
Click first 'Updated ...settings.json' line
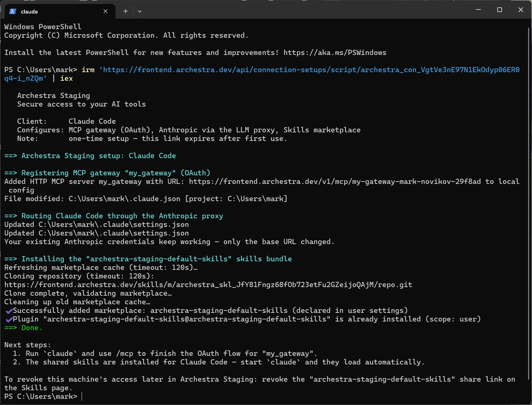click(x=97, y=224)
